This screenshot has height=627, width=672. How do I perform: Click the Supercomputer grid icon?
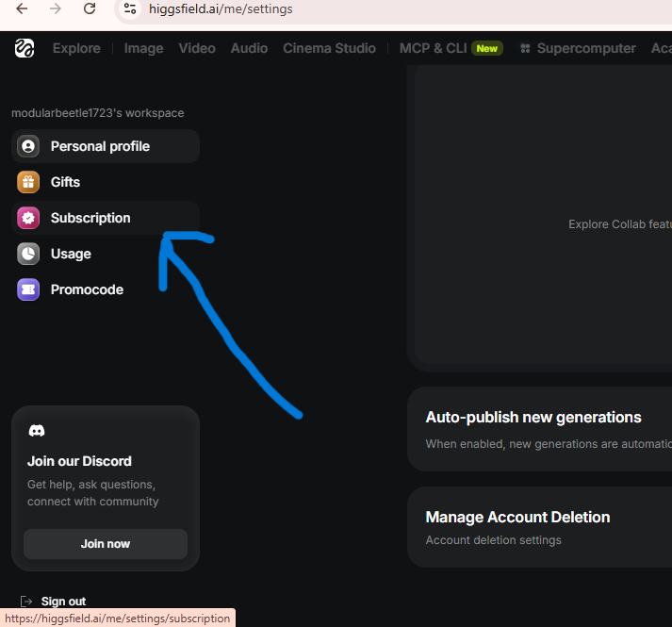[x=525, y=48]
